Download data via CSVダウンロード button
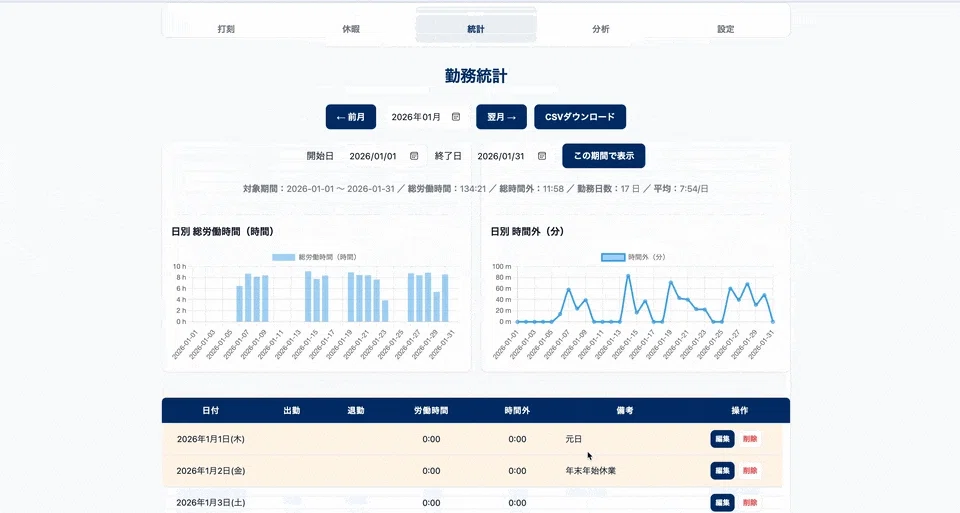This screenshot has height=513, width=960. tap(580, 117)
